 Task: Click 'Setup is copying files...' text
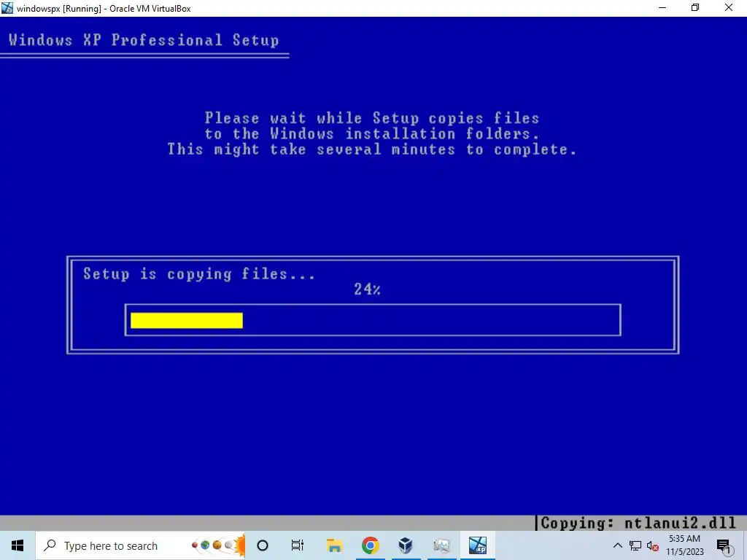(x=198, y=274)
